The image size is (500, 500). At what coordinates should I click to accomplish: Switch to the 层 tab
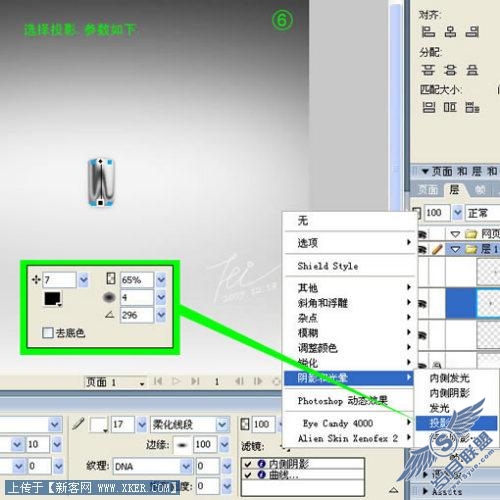454,190
